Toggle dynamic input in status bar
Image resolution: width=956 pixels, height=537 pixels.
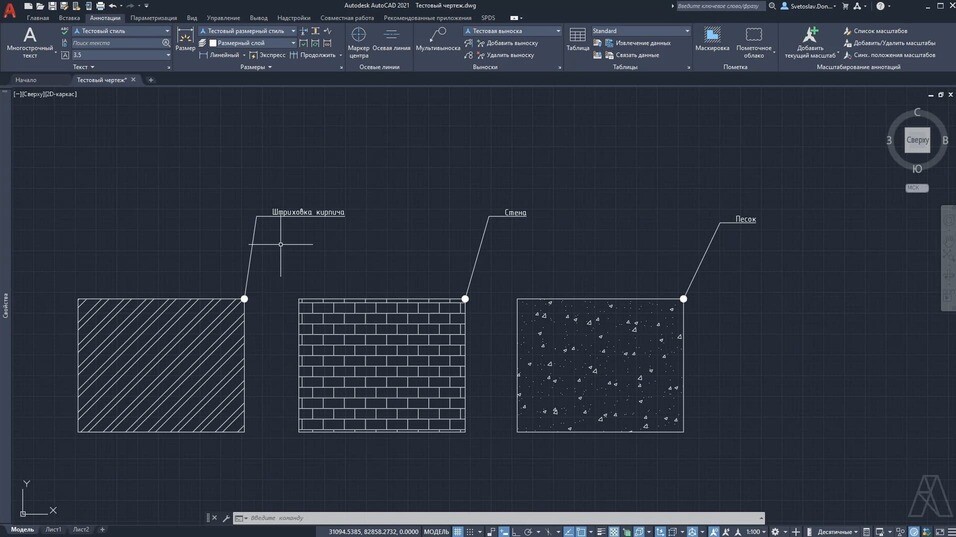click(504, 532)
